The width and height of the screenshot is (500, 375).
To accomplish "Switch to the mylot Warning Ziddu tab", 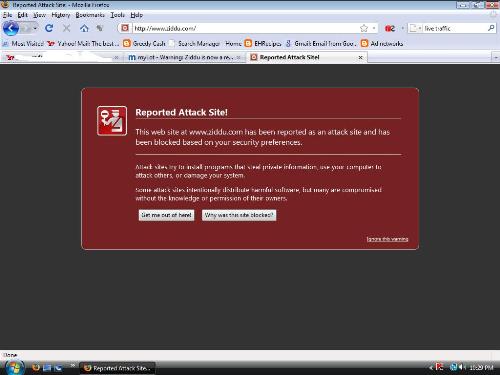I will pyautogui.click(x=184, y=57).
